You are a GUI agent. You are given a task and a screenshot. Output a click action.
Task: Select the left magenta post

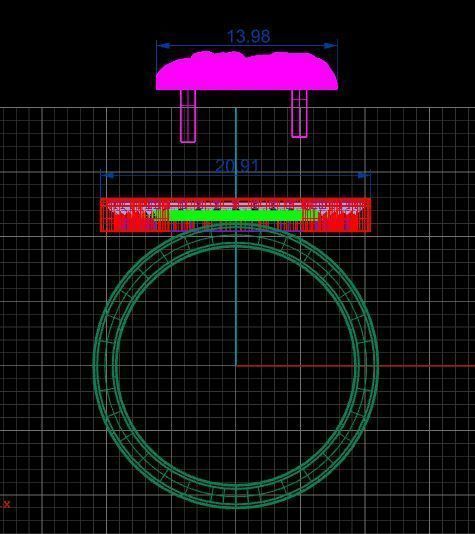188,116
